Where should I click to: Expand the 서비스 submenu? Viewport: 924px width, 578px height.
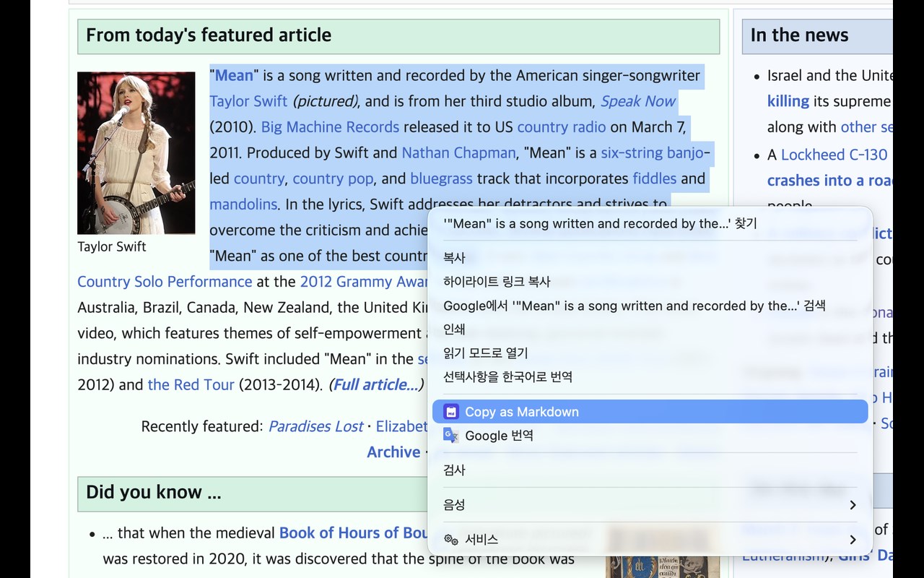point(650,540)
